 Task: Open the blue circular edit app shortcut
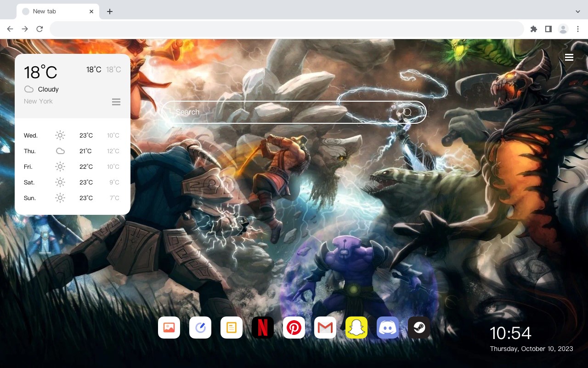pos(200,328)
